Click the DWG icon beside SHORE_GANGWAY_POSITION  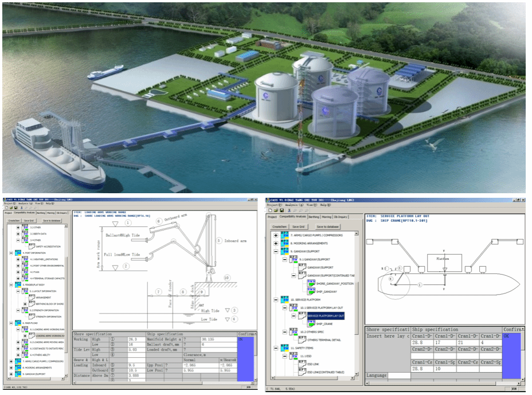coord(311,283)
